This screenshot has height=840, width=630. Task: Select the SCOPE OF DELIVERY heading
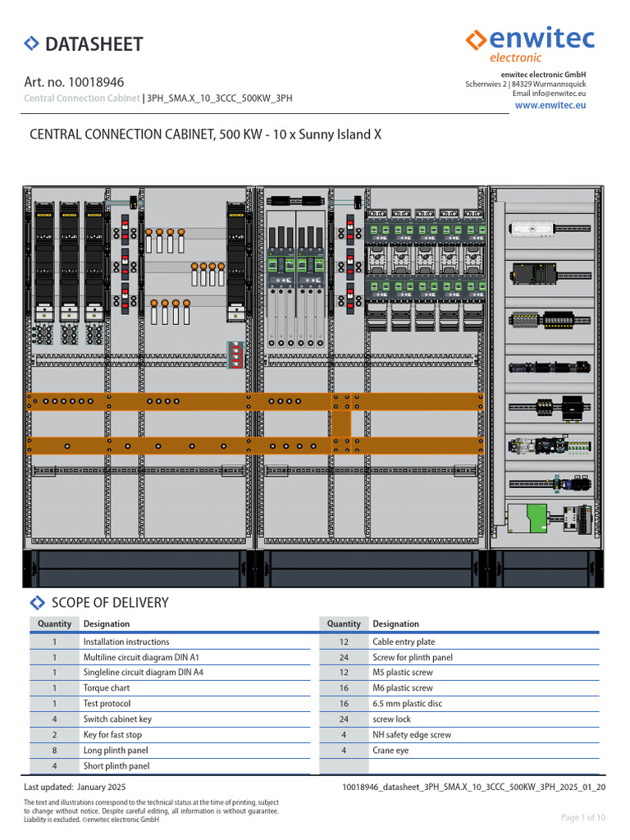(110, 603)
